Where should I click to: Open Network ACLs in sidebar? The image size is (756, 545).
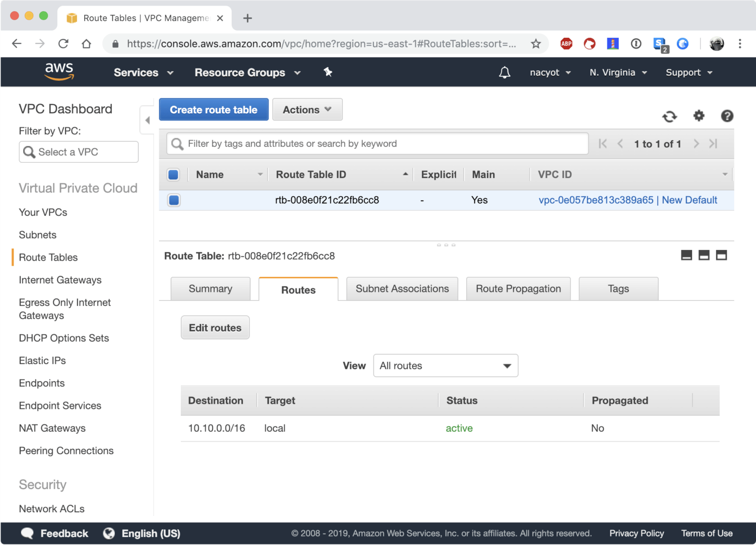click(51, 509)
